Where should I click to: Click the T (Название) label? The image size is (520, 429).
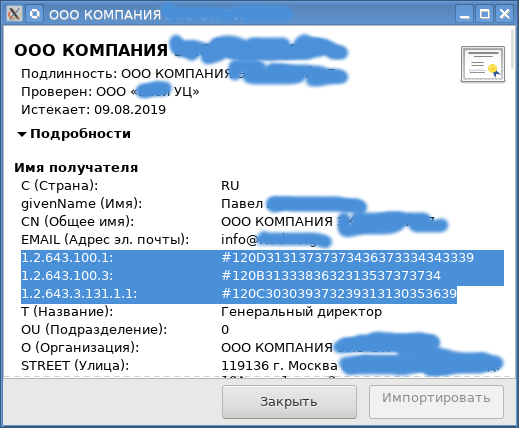[x=67, y=312]
